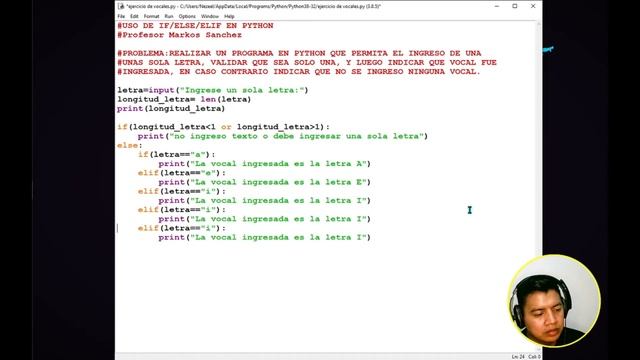Click the comment '#Profesor Markos Sanchez'
640x360 pixels.
[x=180, y=35]
